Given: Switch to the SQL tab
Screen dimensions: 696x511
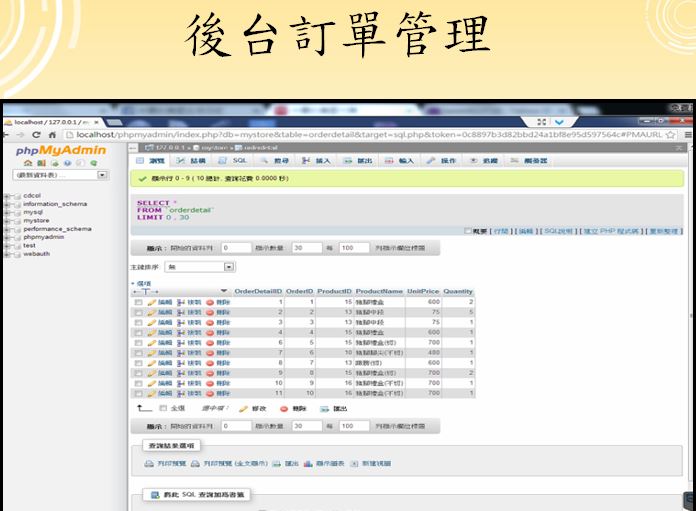Looking at the screenshot, I should pyautogui.click(x=233, y=160).
